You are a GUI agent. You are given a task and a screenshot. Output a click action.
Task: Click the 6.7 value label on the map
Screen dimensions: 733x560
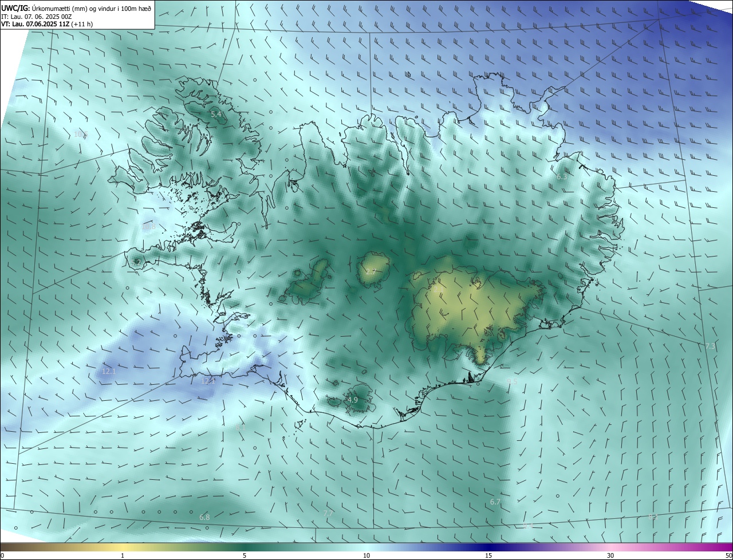pos(495,502)
